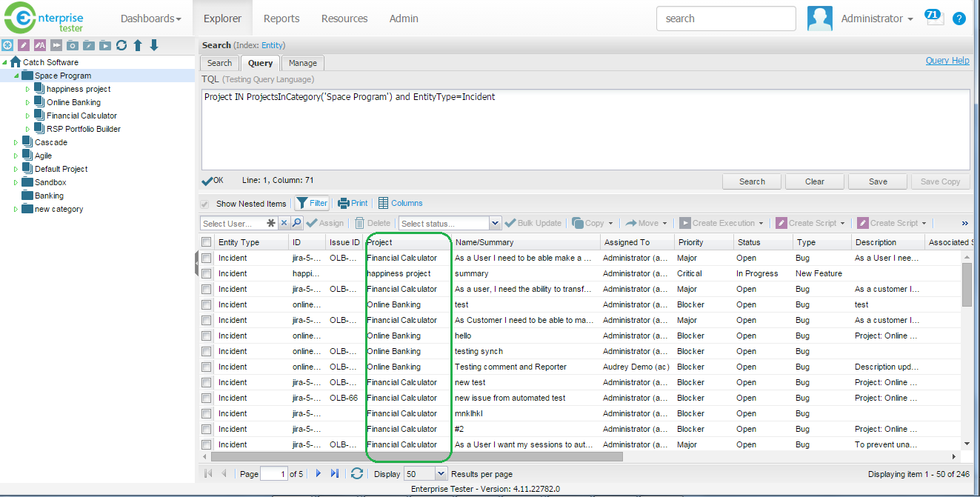Jump to the last results page
Screen dimensions: 980x497
[335, 474]
